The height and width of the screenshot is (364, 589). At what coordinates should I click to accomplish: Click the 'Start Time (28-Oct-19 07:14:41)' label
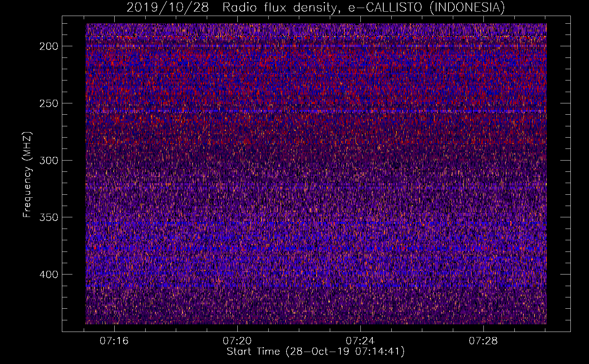(x=316, y=352)
